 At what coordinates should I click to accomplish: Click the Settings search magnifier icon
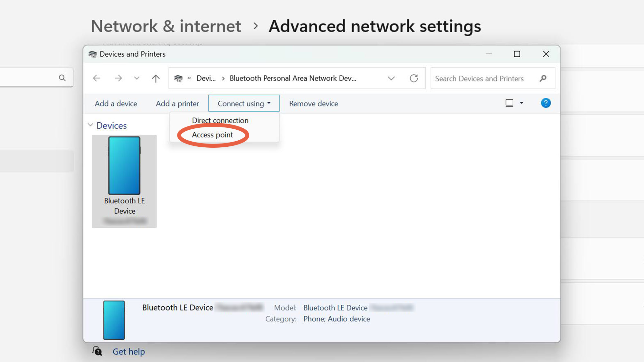tap(62, 78)
